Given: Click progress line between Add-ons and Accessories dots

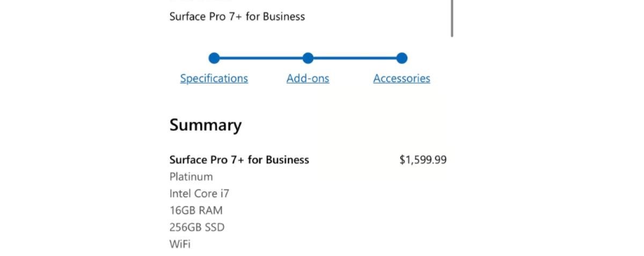Looking at the screenshot, I should [x=355, y=58].
